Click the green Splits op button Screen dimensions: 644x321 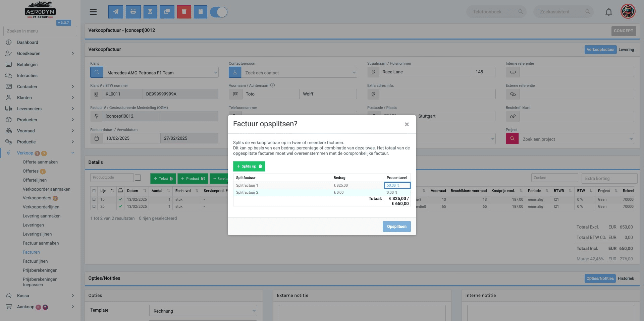tap(249, 166)
